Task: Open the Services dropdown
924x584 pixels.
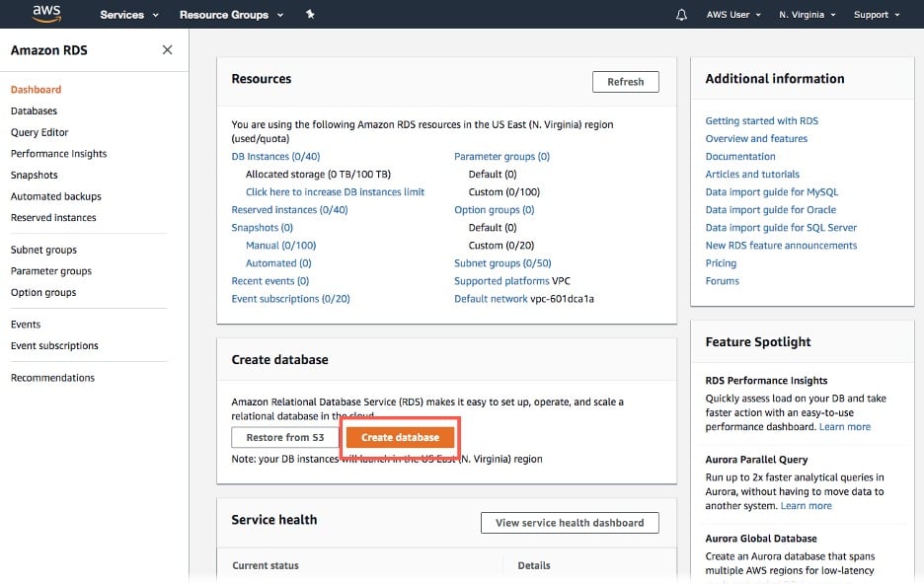Action: pyautogui.click(x=121, y=14)
